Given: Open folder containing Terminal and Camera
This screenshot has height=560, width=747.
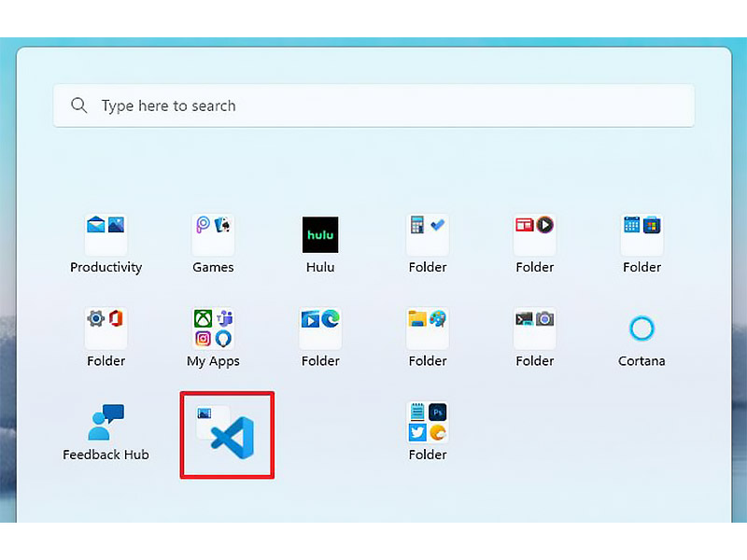Looking at the screenshot, I should pos(535,329).
